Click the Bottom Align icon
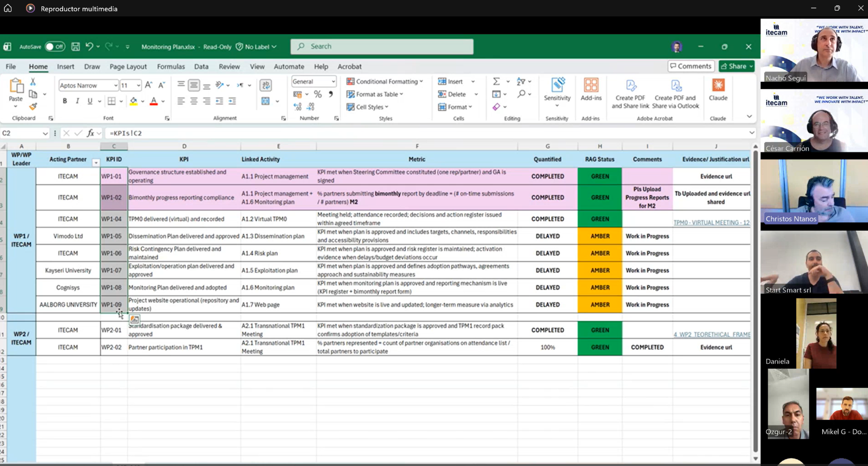 pyautogui.click(x=206, y=86)
